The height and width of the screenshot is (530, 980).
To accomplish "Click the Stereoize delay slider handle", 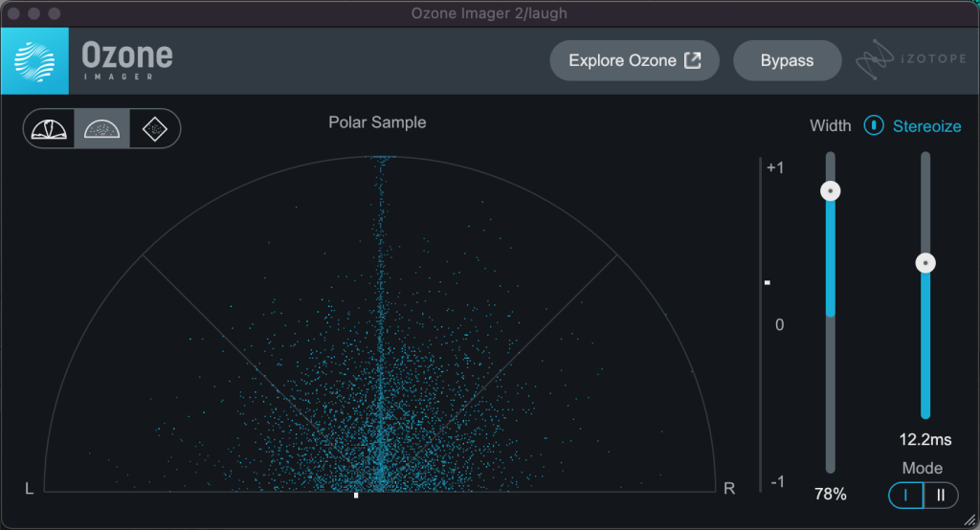I will [925, 262].
